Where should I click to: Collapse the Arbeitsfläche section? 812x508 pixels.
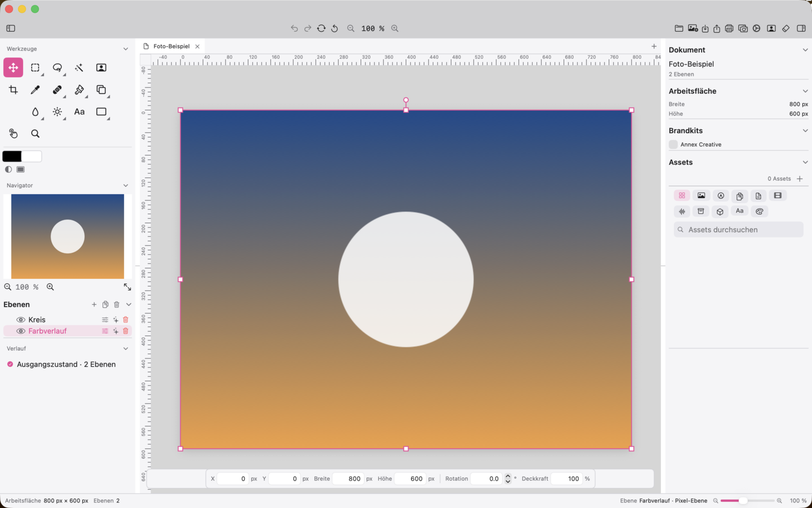[x=805, y=91]
